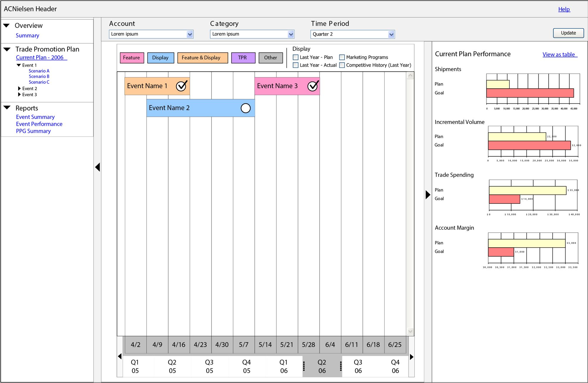
Task: Click the Current Plan Performance panel arrow
Action: coord(427,194)
